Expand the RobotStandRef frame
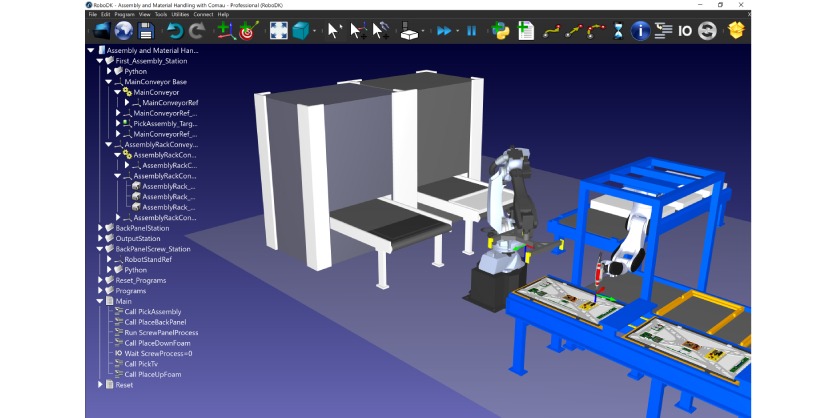836x418 pixels. tap(109, 259)
